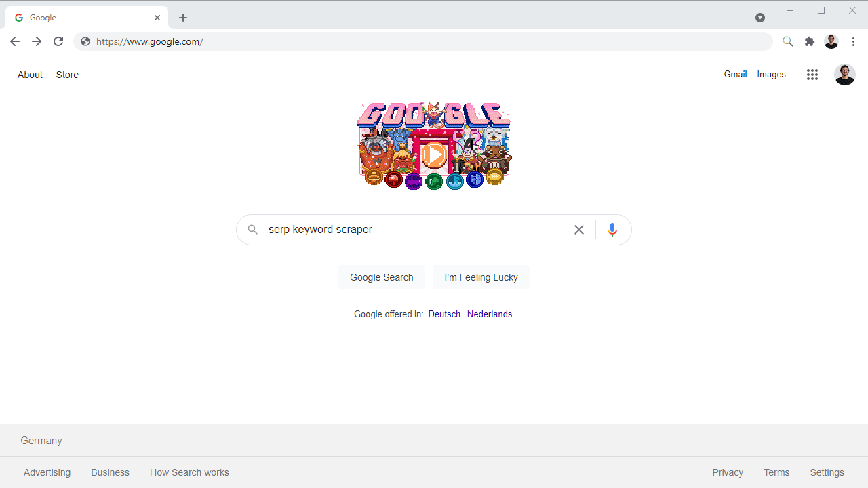Maximize the browser window

coord(821,10)
